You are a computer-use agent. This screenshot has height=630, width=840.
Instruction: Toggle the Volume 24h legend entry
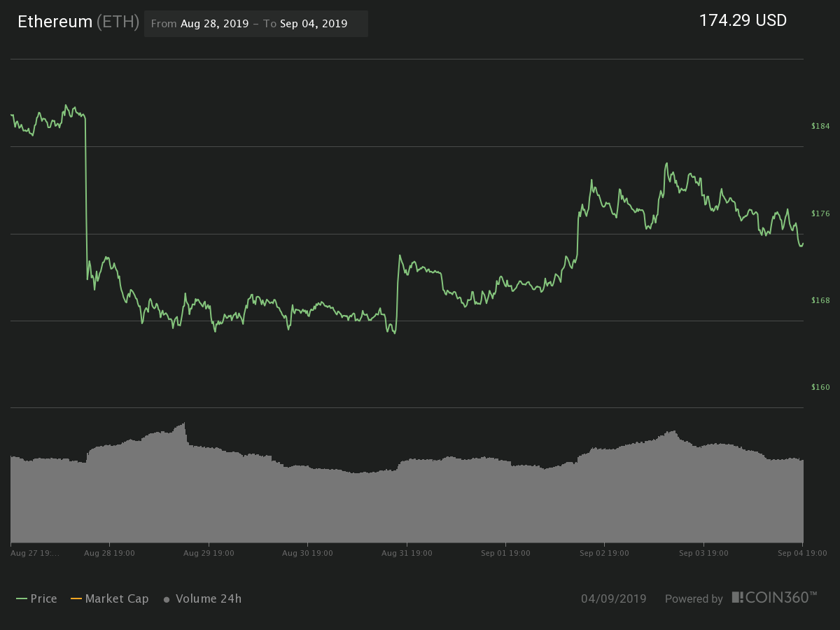point(202,598)
